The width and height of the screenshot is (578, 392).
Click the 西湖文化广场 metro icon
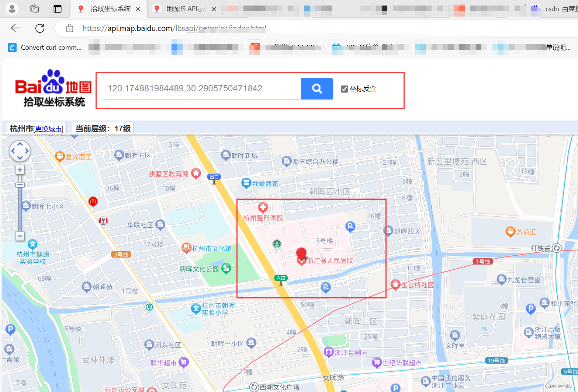point(254,387)
